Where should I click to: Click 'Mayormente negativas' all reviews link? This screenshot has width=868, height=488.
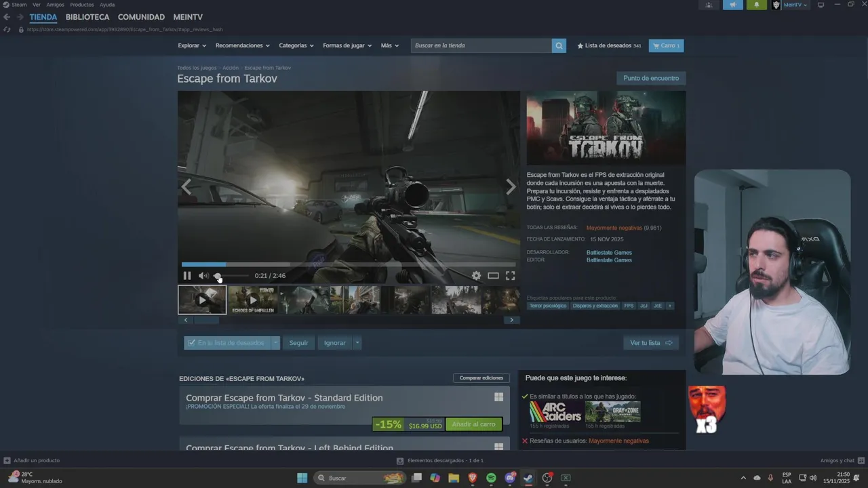pyautogui.click(x=614, y=228)
